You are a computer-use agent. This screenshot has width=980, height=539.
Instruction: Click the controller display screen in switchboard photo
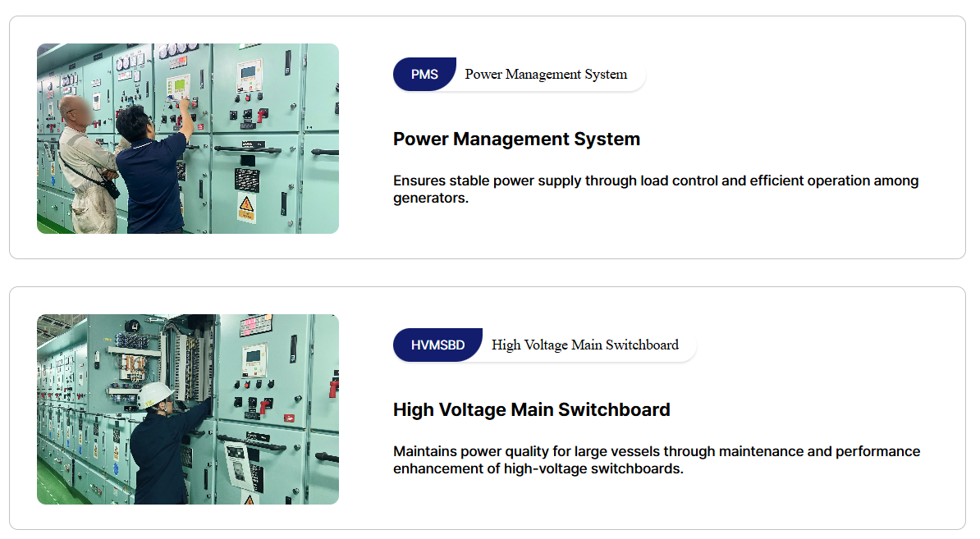(x=254, y=357)
